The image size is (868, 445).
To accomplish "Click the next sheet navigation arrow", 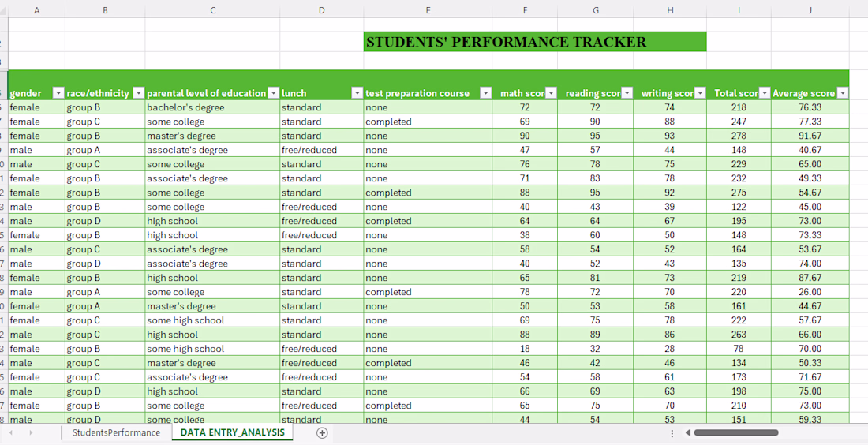I will point(31,433).
